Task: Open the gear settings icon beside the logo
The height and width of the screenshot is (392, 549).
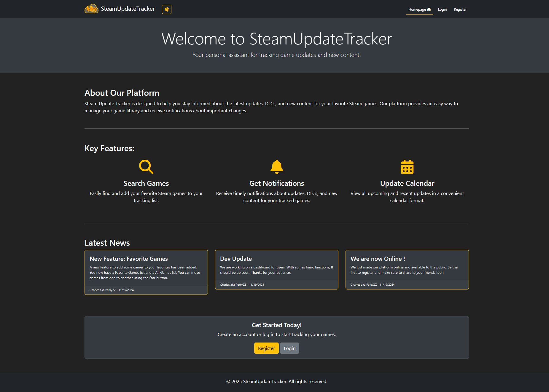Action: (166, 9)
